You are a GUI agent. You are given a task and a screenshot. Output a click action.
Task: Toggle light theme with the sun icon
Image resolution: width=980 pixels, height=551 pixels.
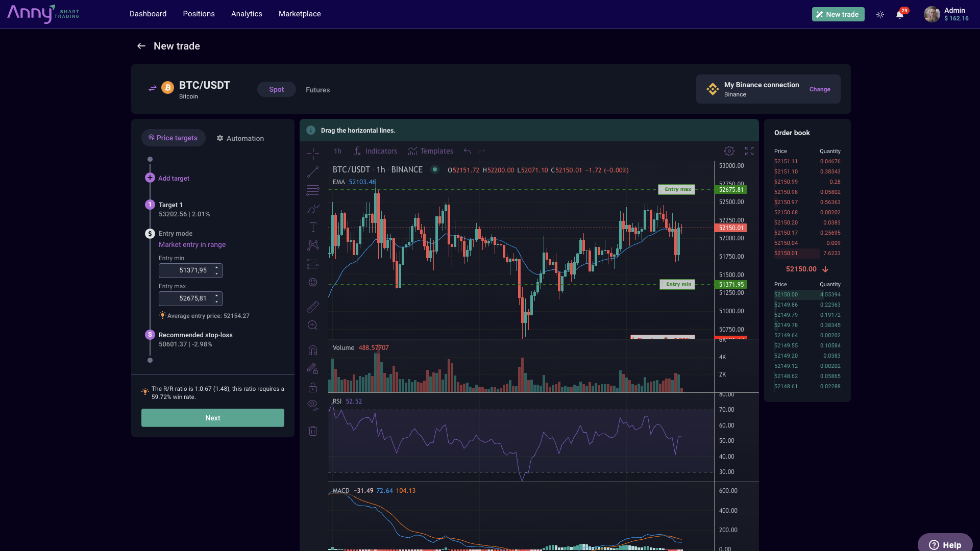pyautogui.click(x=880, y=14)
